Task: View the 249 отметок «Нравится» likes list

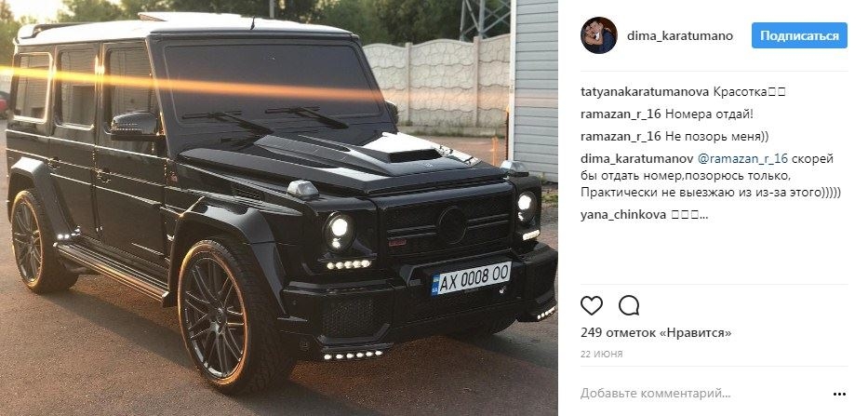Action: coord(656,333)
